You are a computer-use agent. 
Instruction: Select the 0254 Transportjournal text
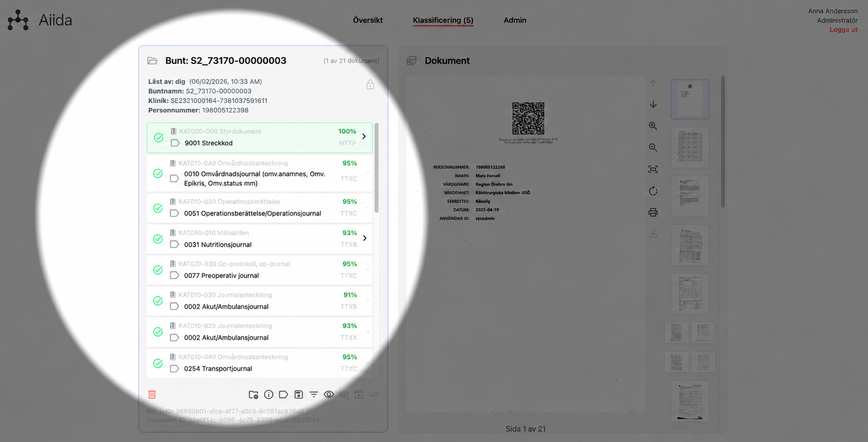tap(218, 368)
